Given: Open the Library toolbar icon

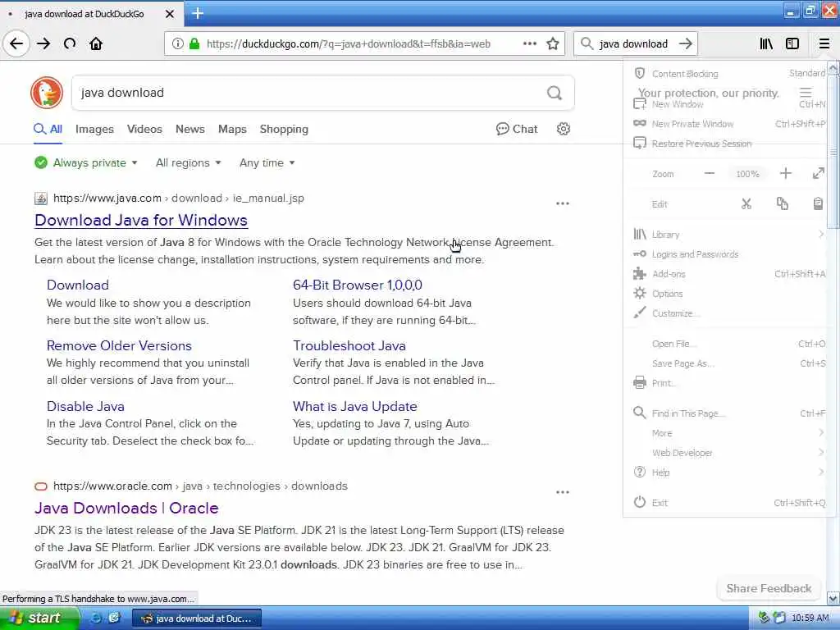Looking at the screenshot, I should tap(766, 44).
